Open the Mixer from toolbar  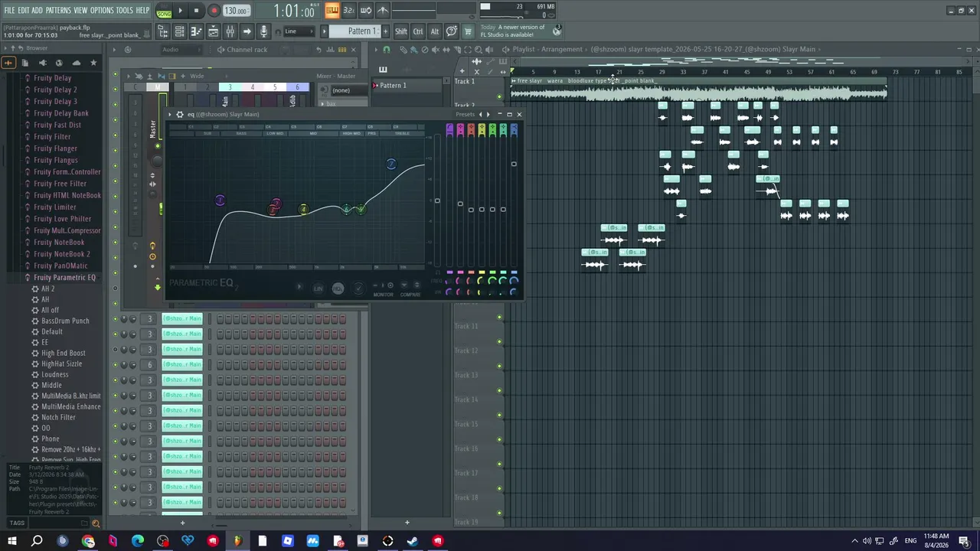point(230,31)
